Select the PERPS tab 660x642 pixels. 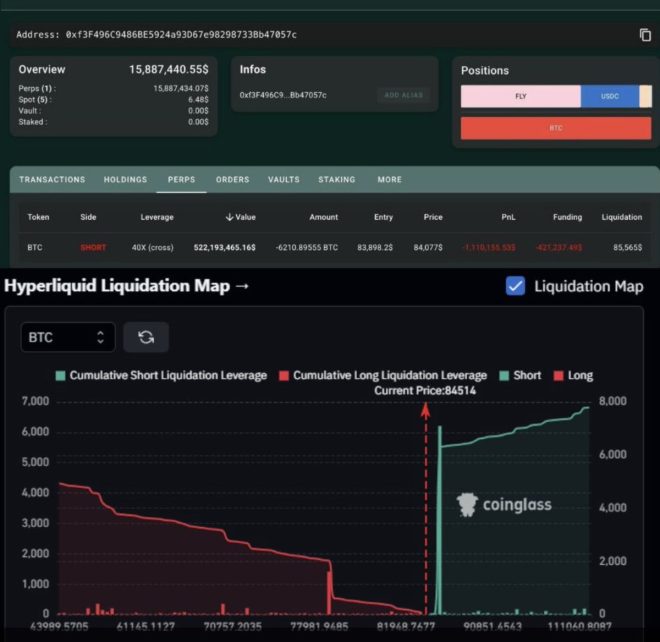point(181,180)
